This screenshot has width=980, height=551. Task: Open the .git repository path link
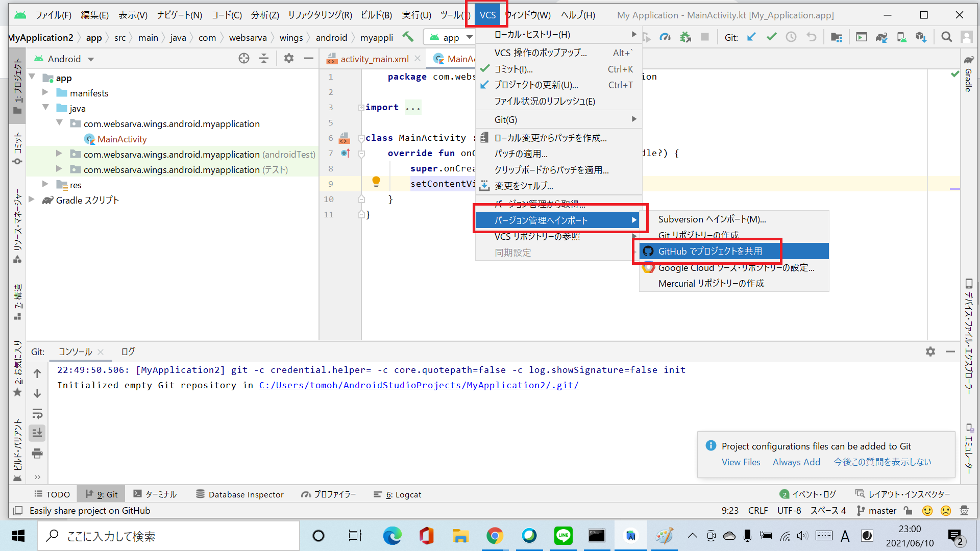pyautogui.click(x=419, y=385)
